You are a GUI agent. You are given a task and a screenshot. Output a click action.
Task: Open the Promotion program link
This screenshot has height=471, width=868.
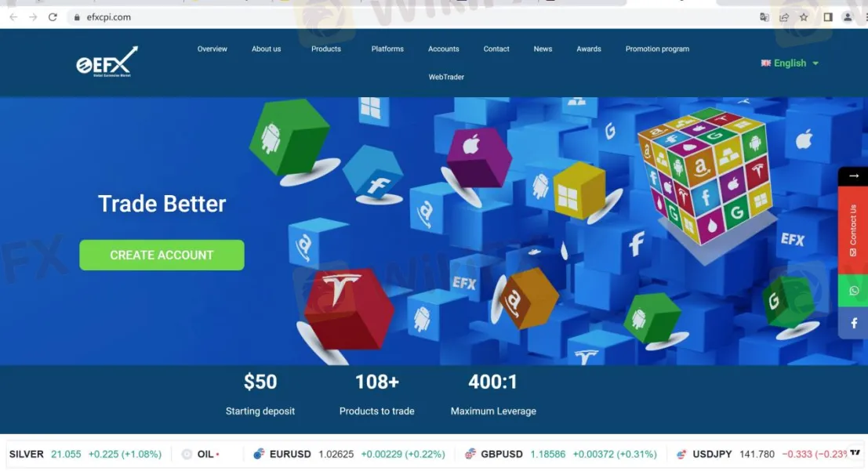click(x=657, y=49)
